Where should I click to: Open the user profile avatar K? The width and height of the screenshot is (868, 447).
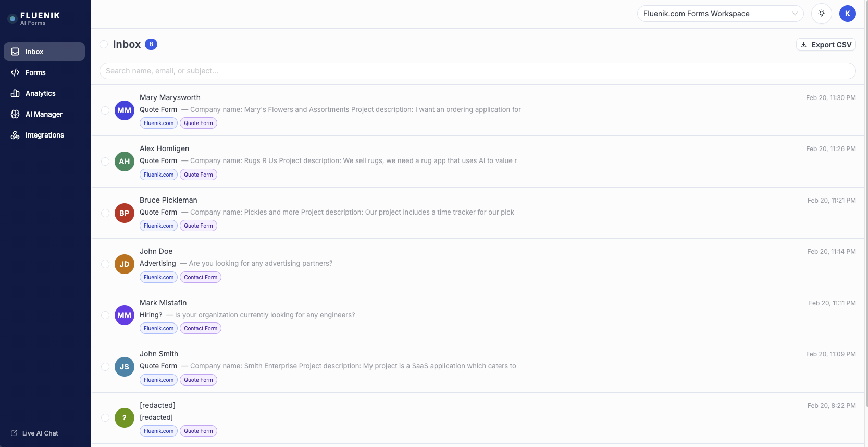pos(847,14)
